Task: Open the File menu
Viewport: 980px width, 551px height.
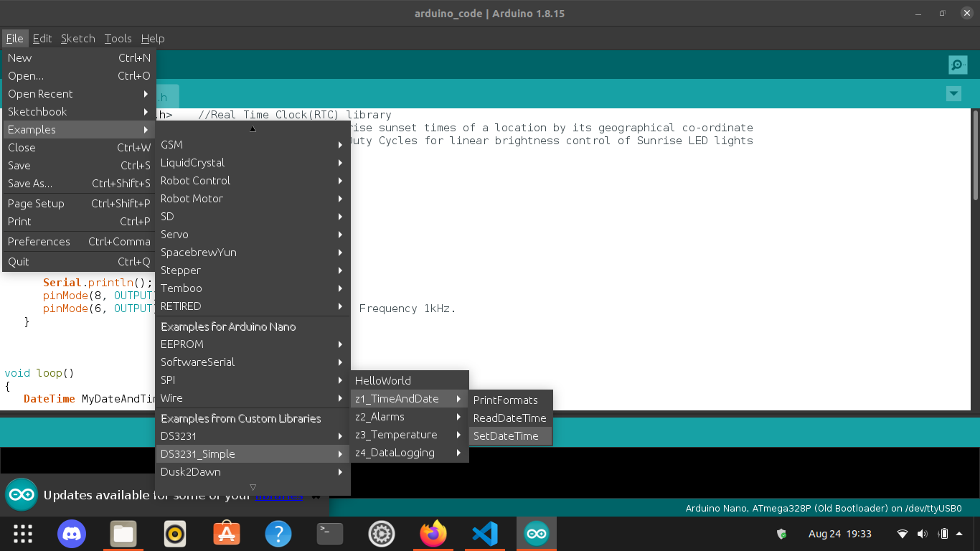Action: [14, 38]
